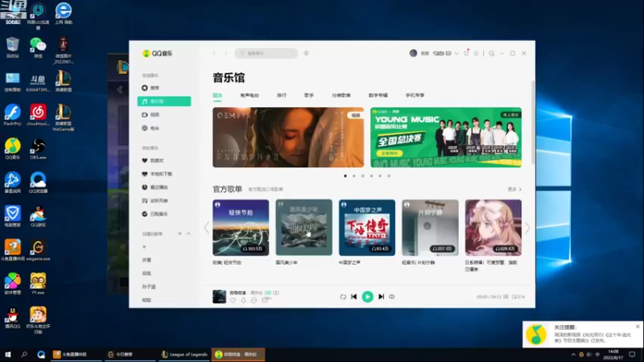Open the QQ音乐 desktop shortcut
Image resolution: width=644 pixels, height=362 pixels.
(13, 149)
